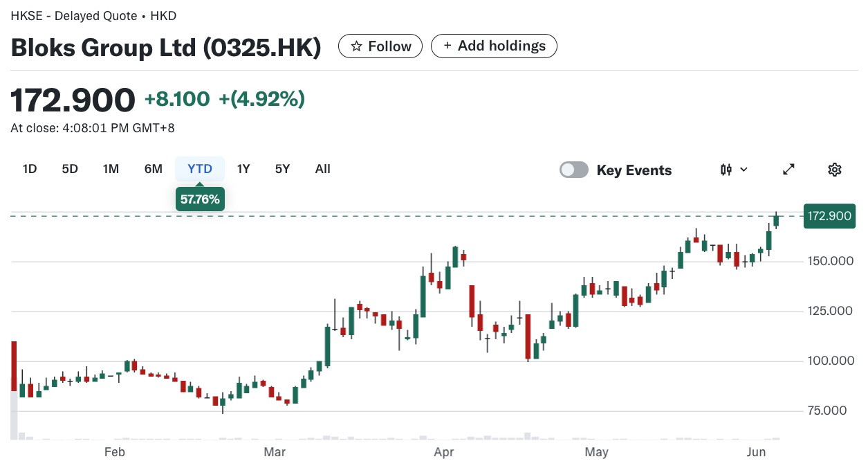Image resolution: width=868 pixels, height=468 pixels.
Task: Click the Bloks Group Ltd (0325.HK) title
Action: 166,47
